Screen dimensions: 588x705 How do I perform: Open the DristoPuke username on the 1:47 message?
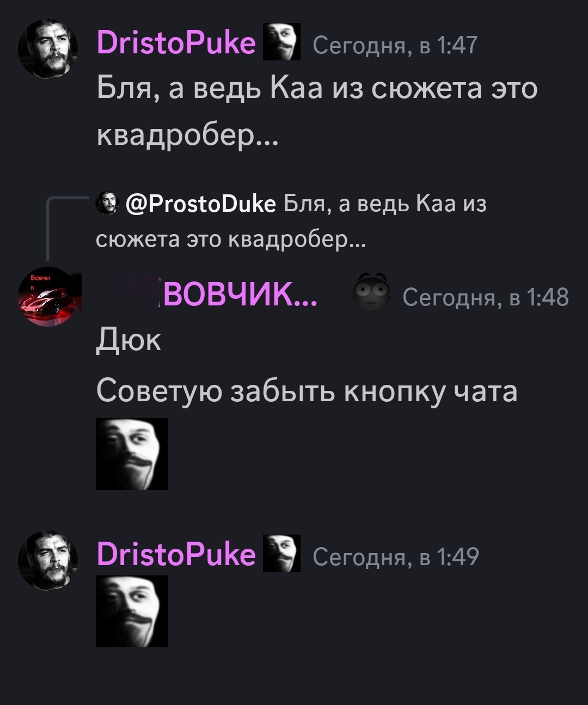(176, 42)
